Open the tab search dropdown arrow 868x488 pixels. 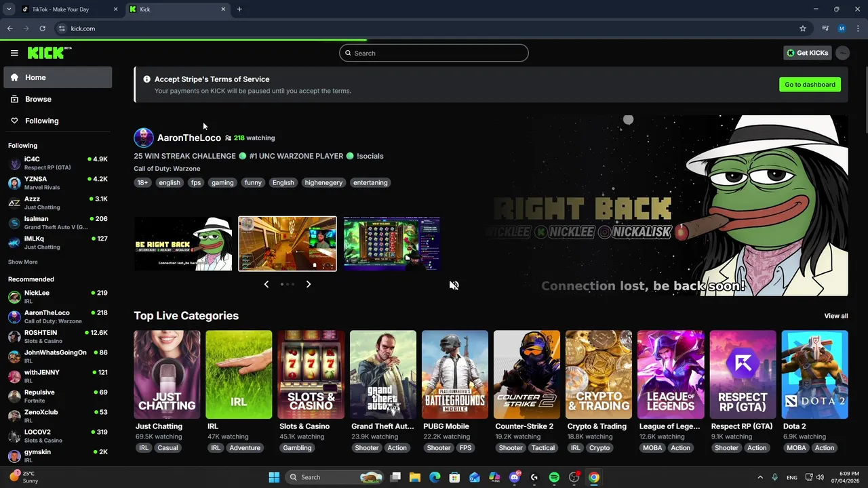pyautogui.click(x=9, y=9)
